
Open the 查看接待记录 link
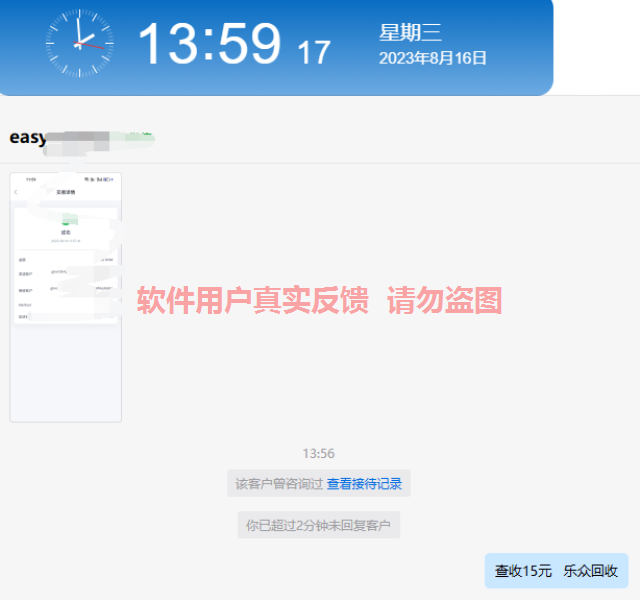pyautogui.click(x=364, y=484)
